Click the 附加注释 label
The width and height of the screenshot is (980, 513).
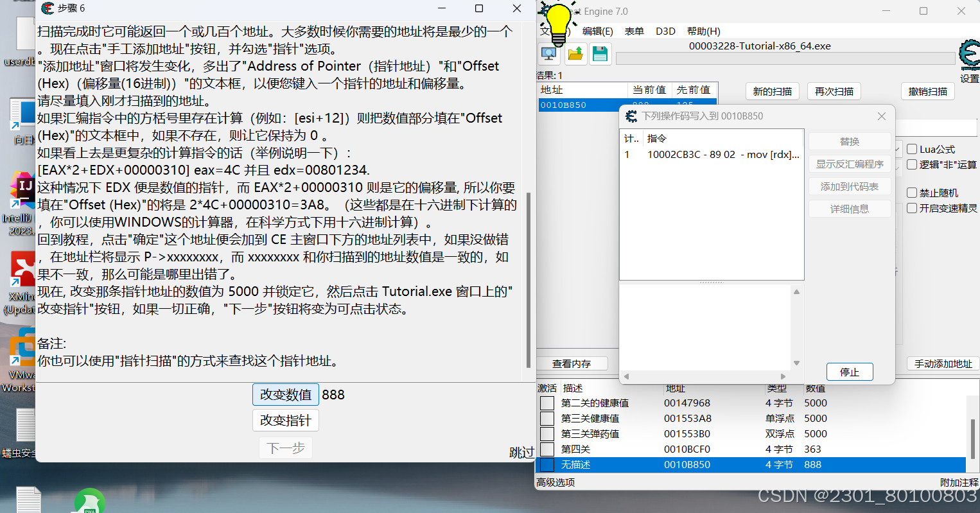click(959, 482)
